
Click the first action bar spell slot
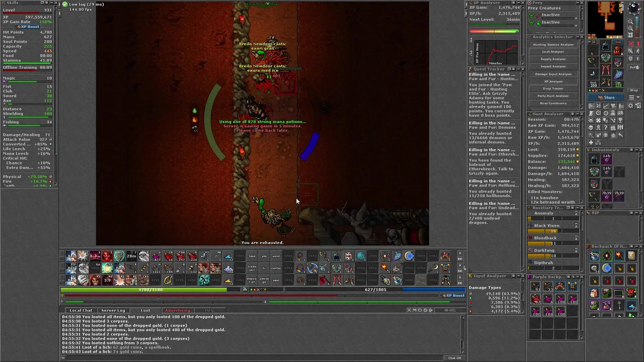click(71, 256)
